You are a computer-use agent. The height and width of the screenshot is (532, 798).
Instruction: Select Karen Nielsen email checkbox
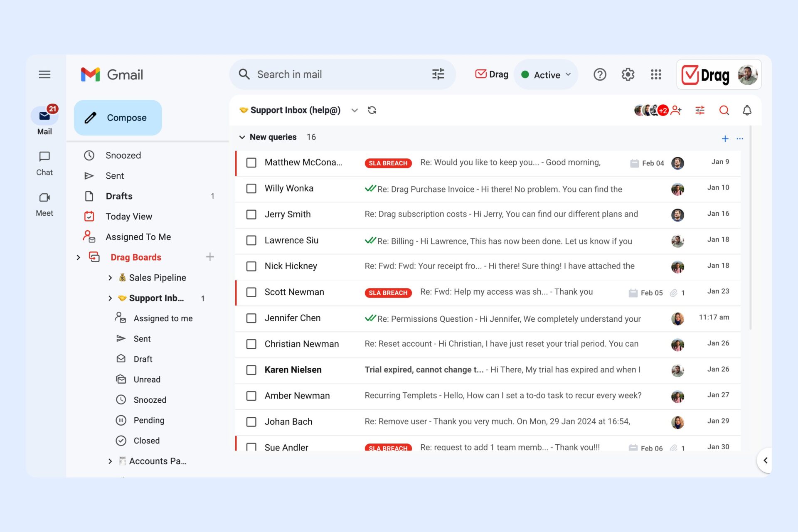(x=251, y=370)
